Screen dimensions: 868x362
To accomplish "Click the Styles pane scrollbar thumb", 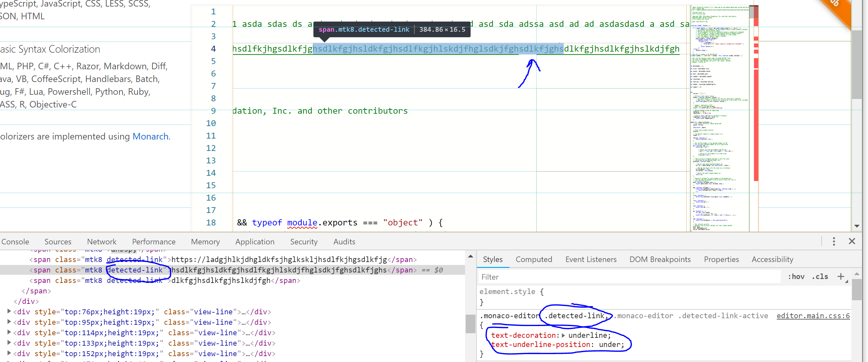I will click(x=857, y=289).
